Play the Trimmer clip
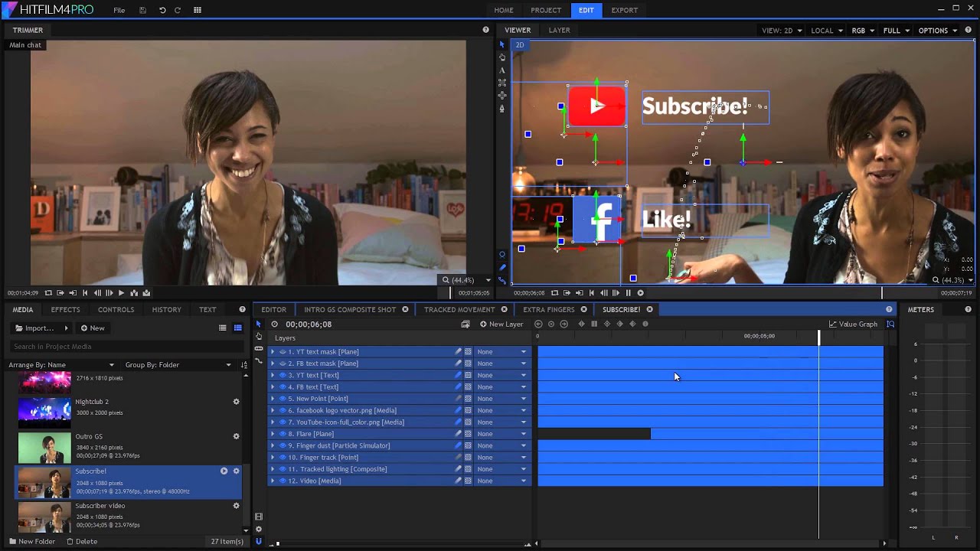The height and width of the screenshot is (551, 980). pyautogui.click(x=121, y=293)
